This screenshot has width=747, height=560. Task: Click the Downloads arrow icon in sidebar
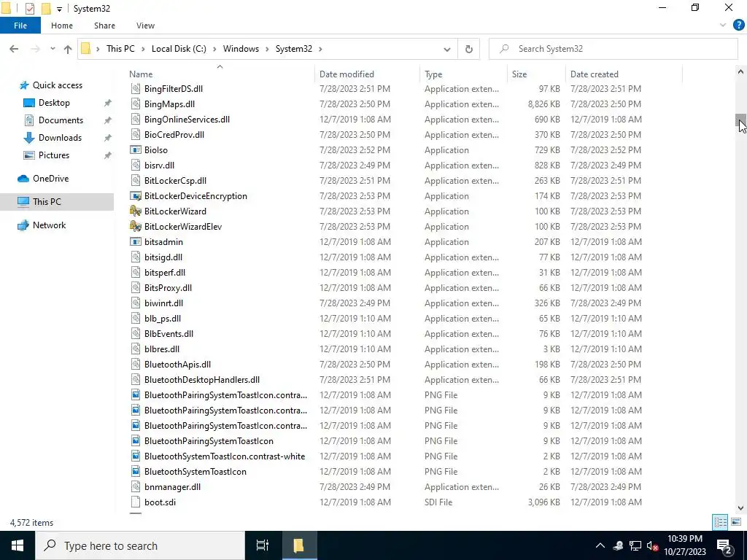[29, 138]
